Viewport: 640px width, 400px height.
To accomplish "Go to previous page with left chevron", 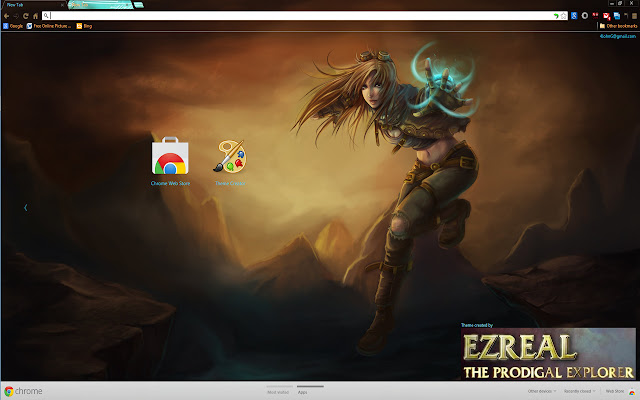I will [x=25, y=208].
